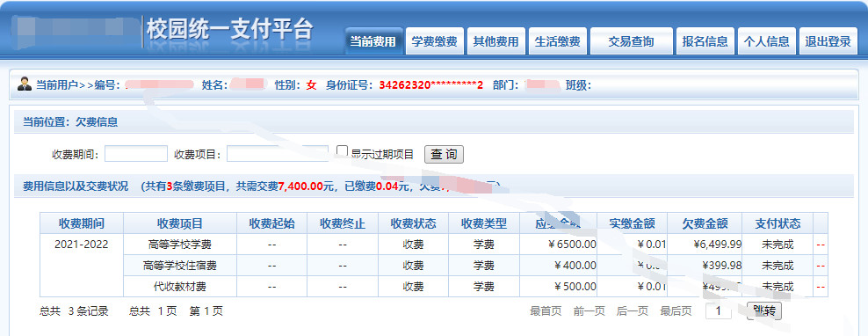The width and height of the screenshot is (868, 336).
Task: Jump to 最后页 in pagination
Action: point(676,311)
